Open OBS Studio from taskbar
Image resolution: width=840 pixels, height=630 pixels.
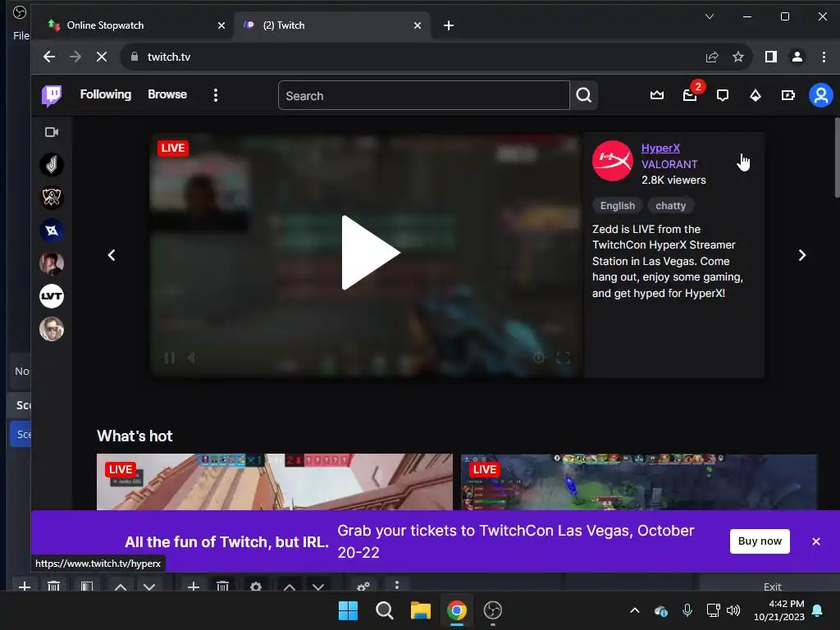coord(493,610)
